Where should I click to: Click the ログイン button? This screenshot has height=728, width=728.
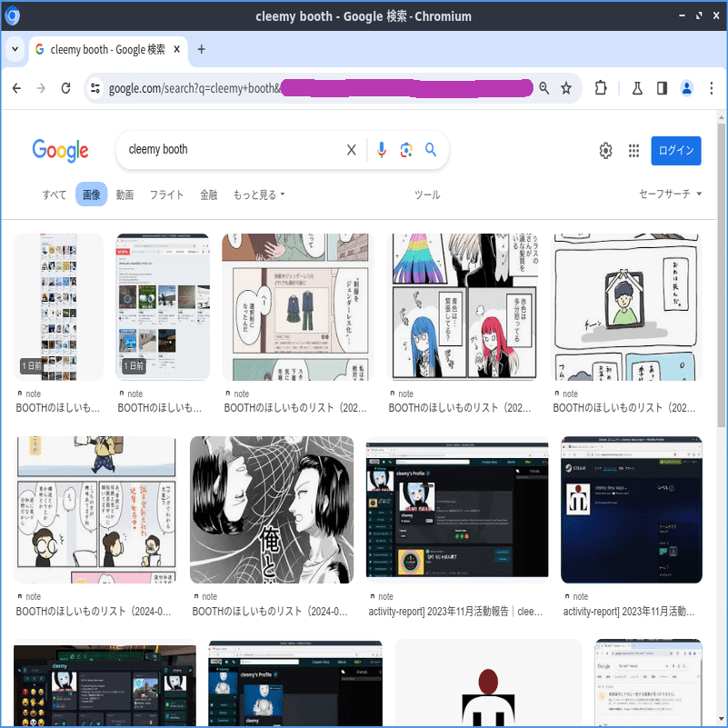click(676, 151)
